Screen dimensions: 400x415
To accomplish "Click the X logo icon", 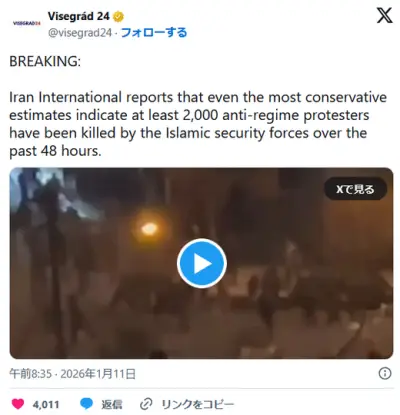I will click(x=385, y=16).
